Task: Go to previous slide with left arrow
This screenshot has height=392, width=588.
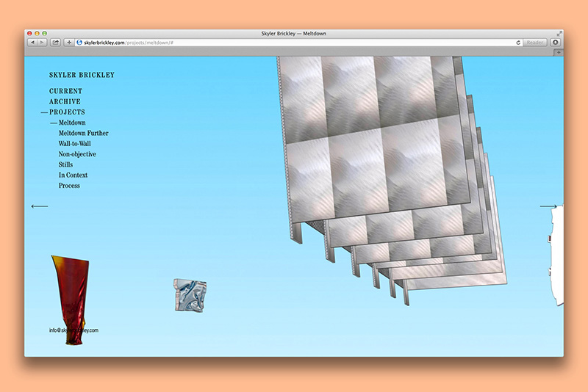Action: [40, 206]
